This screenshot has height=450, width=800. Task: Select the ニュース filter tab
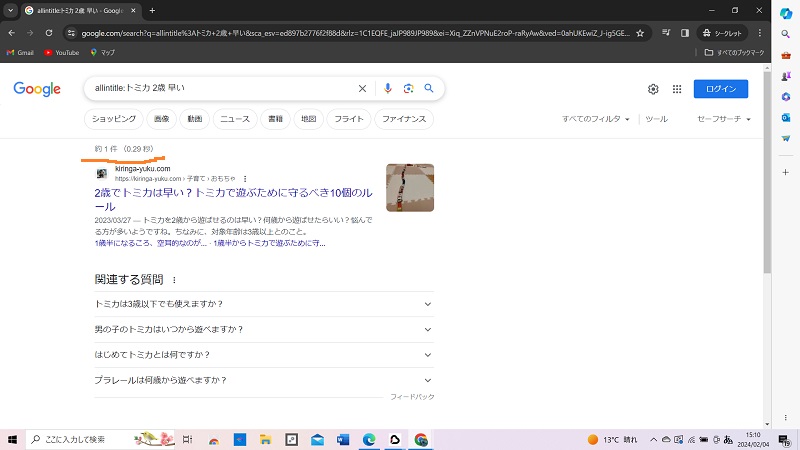235,119
